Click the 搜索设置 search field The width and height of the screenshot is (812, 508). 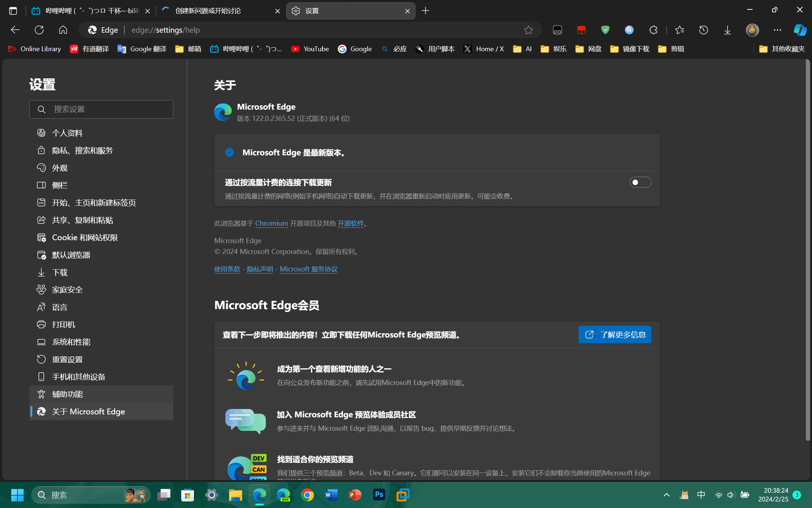point(101,109)
